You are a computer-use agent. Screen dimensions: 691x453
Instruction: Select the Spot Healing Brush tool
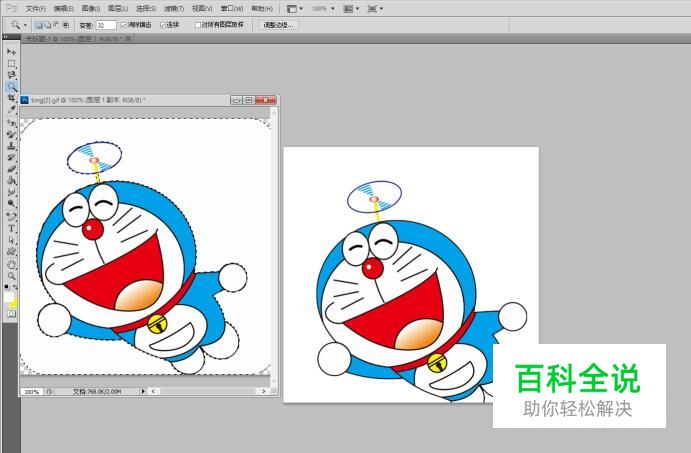[x=11, y=123]
